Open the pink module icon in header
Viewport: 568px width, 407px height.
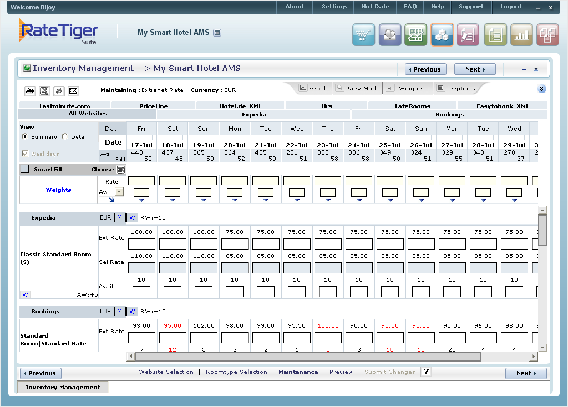[x=468, y=35]
